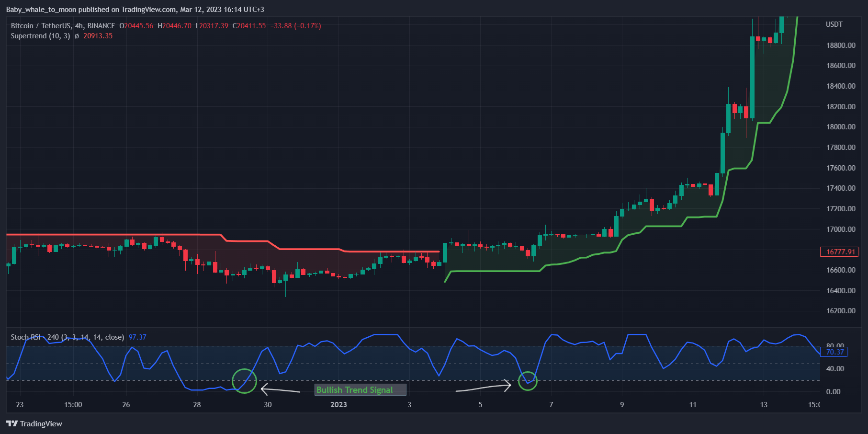Click the 11 date label on time axis

693,405
